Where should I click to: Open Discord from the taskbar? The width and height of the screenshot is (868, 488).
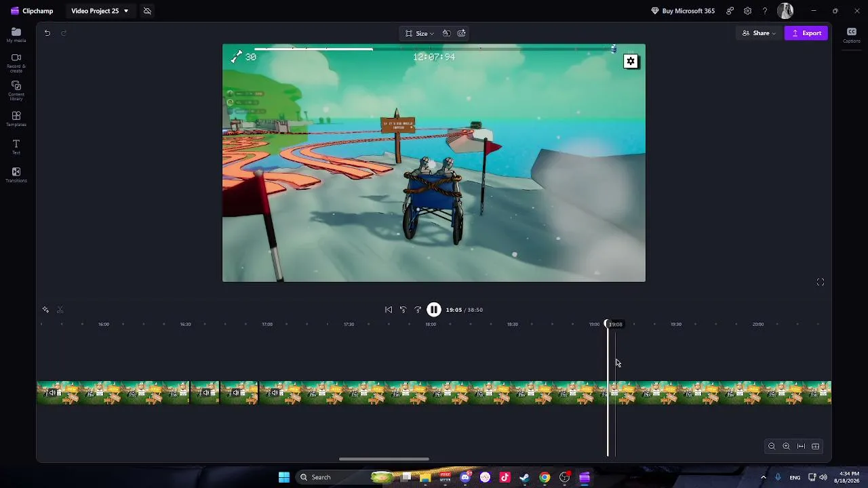coord(465,477)
